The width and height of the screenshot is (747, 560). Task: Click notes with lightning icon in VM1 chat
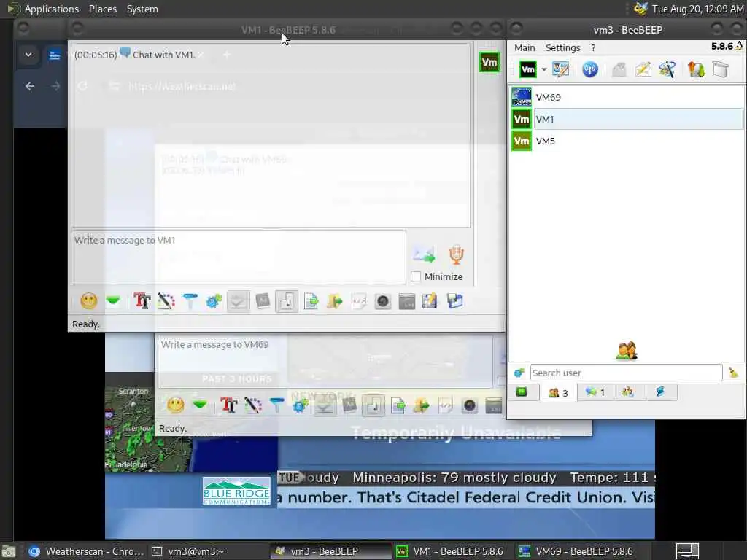(x=430, y=301)
